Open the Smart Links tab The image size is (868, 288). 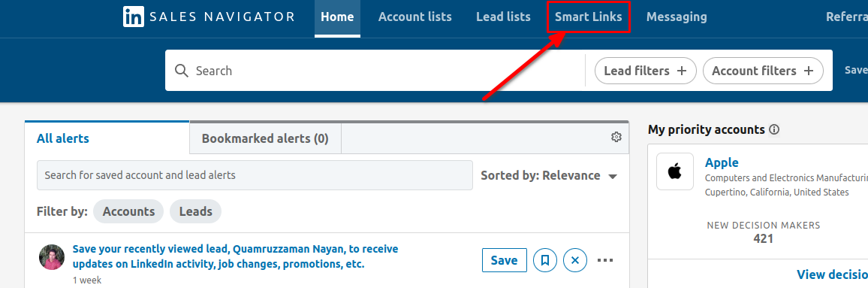[589, 17]
